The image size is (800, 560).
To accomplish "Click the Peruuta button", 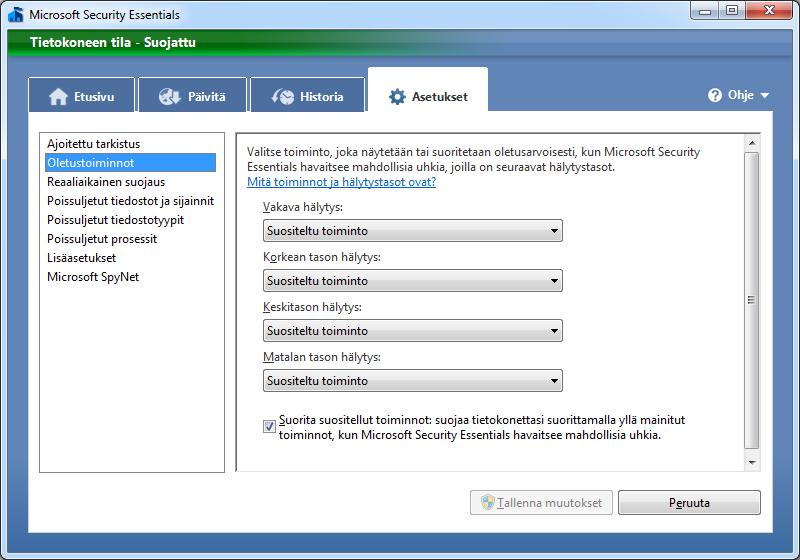I will click(x=689, y=503).
